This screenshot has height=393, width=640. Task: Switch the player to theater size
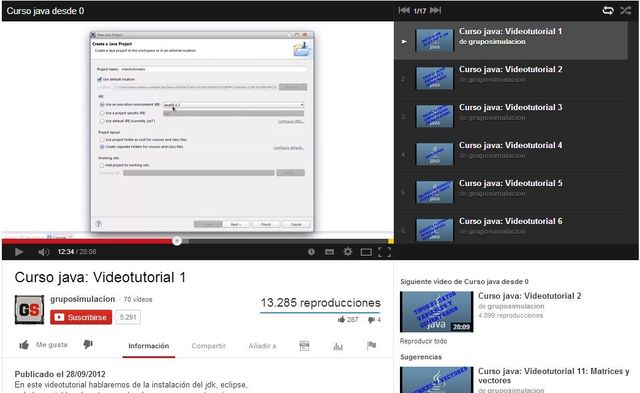366,252
